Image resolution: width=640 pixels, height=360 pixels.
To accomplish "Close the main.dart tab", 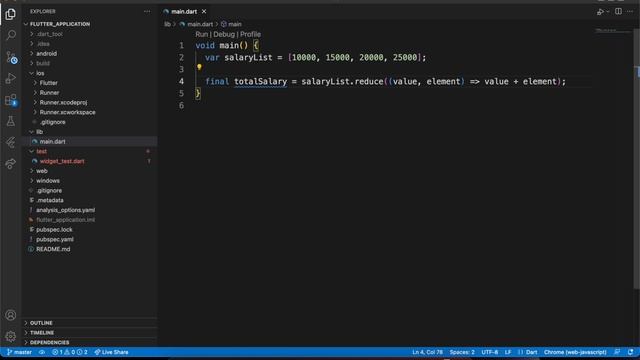I will (204, 11).
